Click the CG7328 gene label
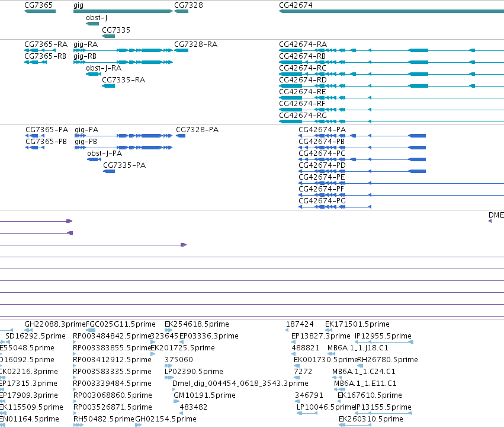Screen dimensions: 504x428 pyautogui.click(x=188, y=5)
